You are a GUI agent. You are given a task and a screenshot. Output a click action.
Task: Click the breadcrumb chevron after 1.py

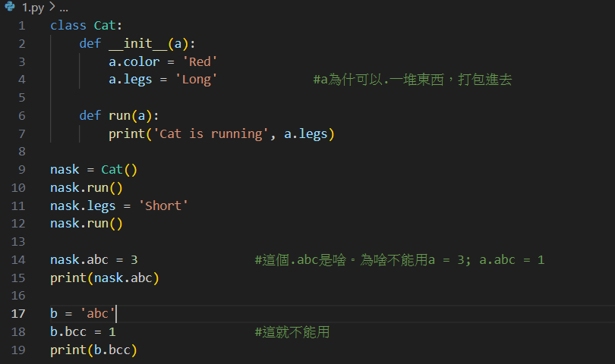click(x=52, y=7)
